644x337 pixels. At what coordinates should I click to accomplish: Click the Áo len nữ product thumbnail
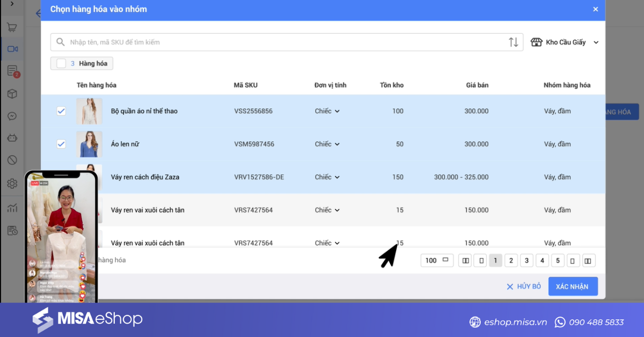pyautogui.click(x=89, y=144)
